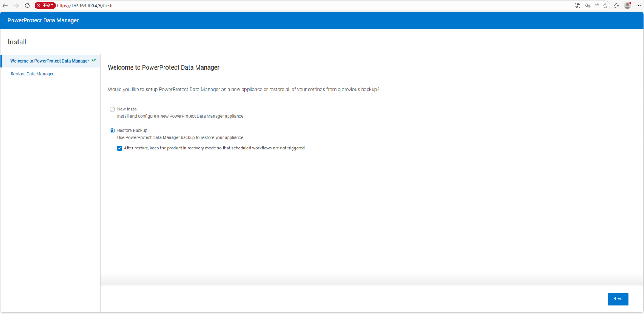Screen dimensions: 644x314
Task: Click the translate page icon
Action: (x=588, y=5)
